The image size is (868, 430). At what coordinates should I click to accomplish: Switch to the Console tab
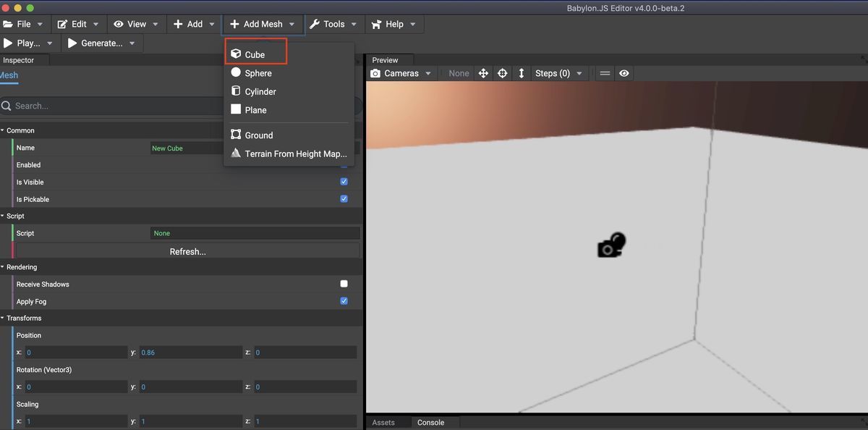tap(430, 422)
